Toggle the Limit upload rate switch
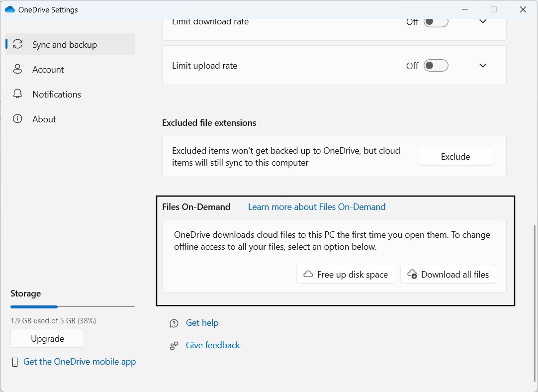The width and height of the screenshot is (538, 392). (x=436, y=66)
